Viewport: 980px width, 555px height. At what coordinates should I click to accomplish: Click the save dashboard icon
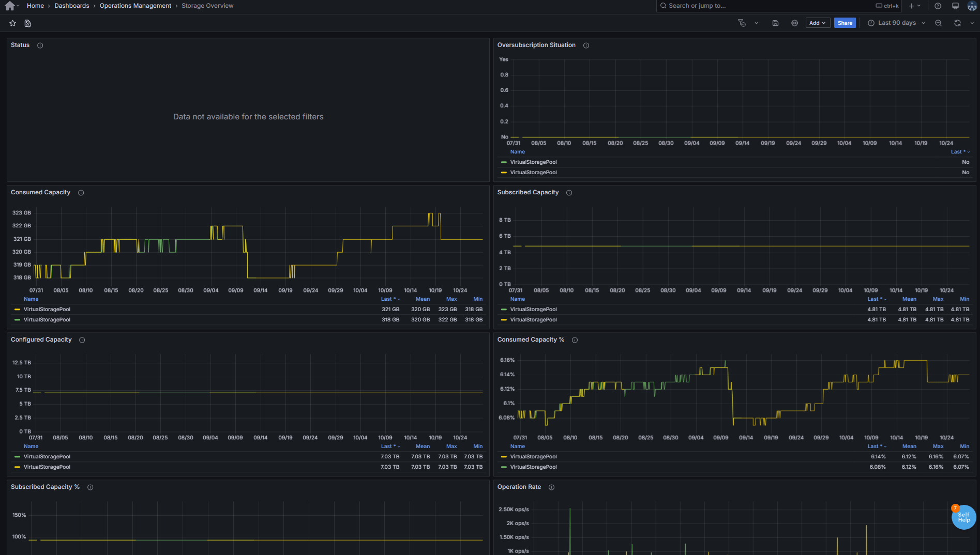point(775,23)
